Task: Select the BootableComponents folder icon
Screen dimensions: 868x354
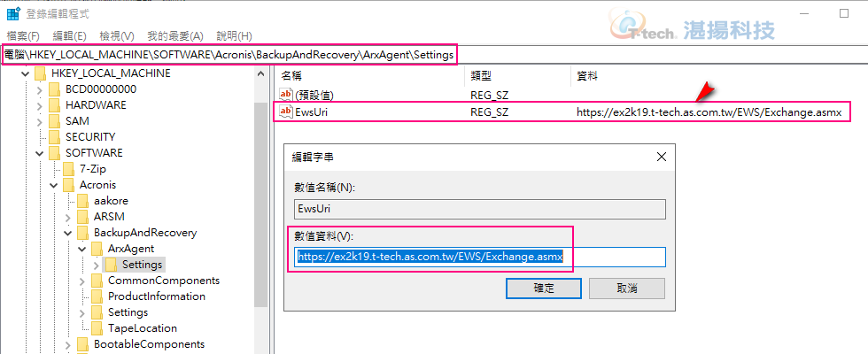Action: pyautogui.click(x=83, y=344)
